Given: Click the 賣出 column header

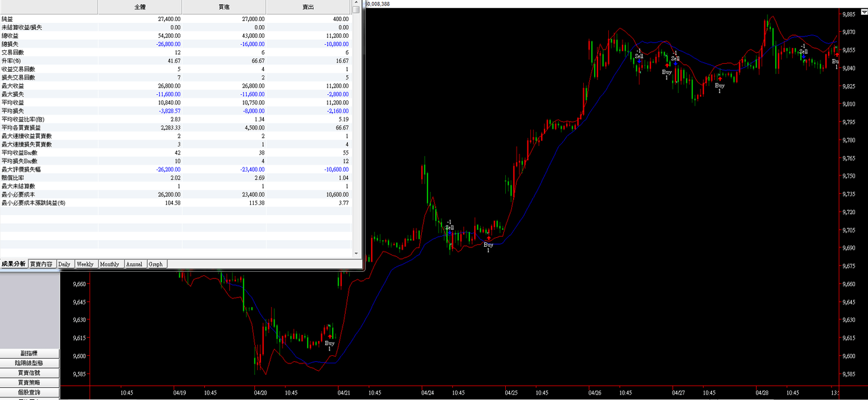Looking at the screenshot, I should point(309,6).
